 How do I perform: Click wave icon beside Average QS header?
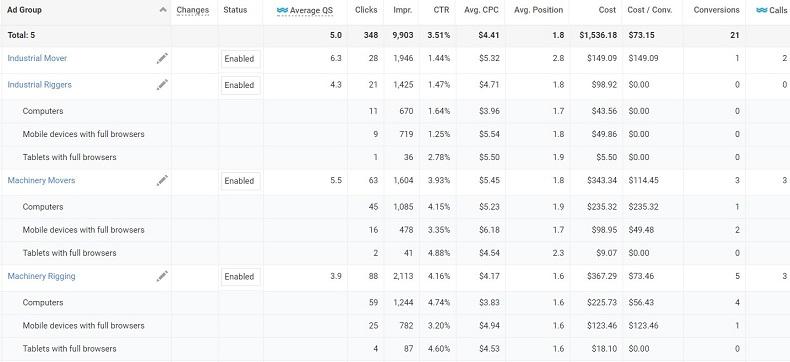[x=282, y=10]
